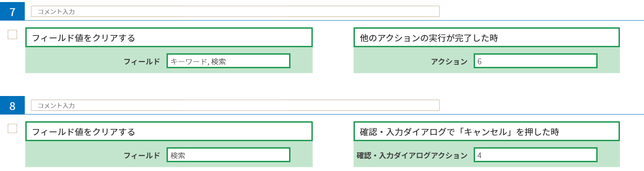Screen dimensions: 644x171
Task: Select the blue number 8 action badge
Action: pyautogui.click(x=13, y=106)
